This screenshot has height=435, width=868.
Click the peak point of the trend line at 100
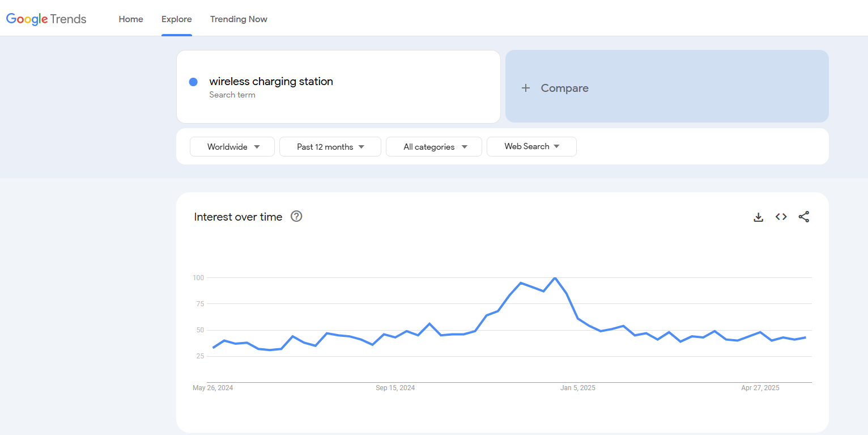click(555, 278)
